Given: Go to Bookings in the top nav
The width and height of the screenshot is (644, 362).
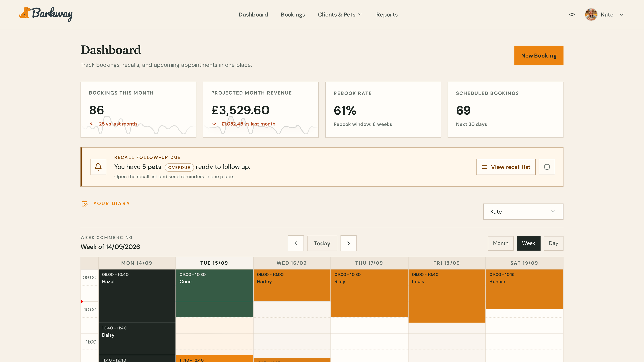Looking at the screenshot, I should point(293,14).
